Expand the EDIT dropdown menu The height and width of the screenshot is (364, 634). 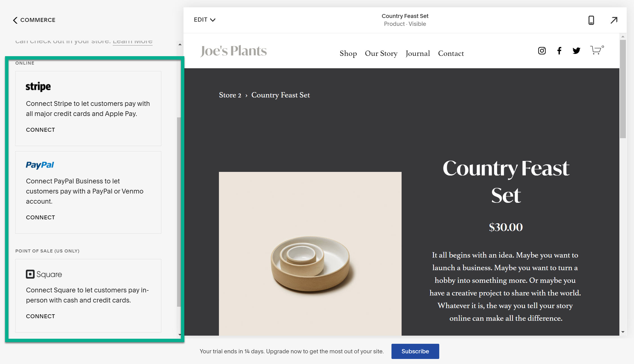pyautogui.click(x=204, y=20)
